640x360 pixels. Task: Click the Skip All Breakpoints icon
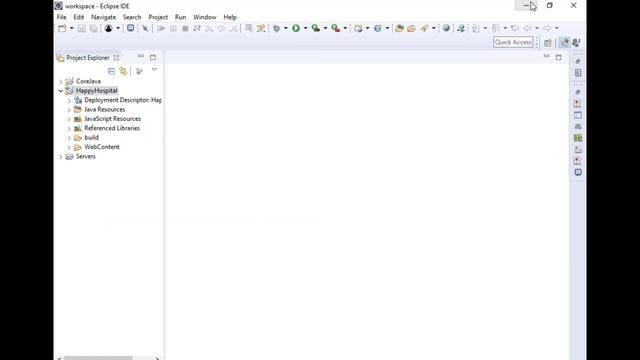[x=145, y=28]
